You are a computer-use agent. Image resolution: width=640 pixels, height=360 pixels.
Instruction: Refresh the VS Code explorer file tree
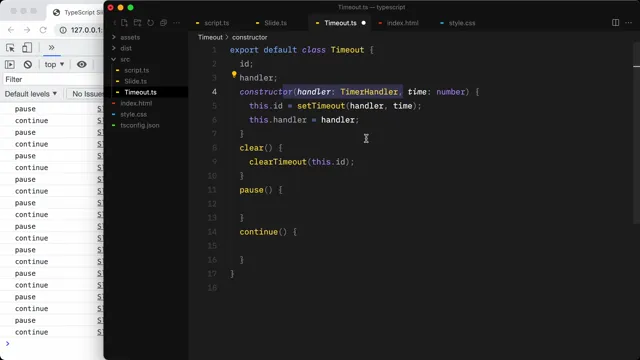click(151, 23)
